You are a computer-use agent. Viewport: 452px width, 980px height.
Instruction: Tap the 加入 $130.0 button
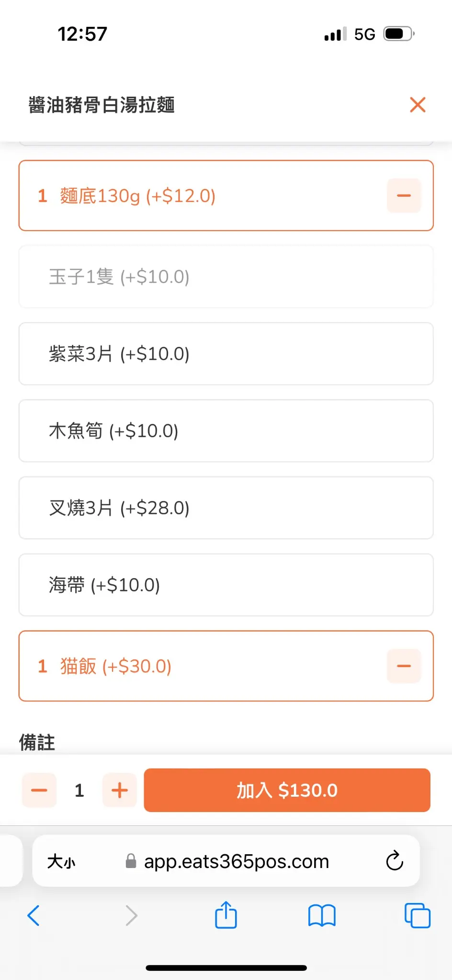tap(287, 790)
